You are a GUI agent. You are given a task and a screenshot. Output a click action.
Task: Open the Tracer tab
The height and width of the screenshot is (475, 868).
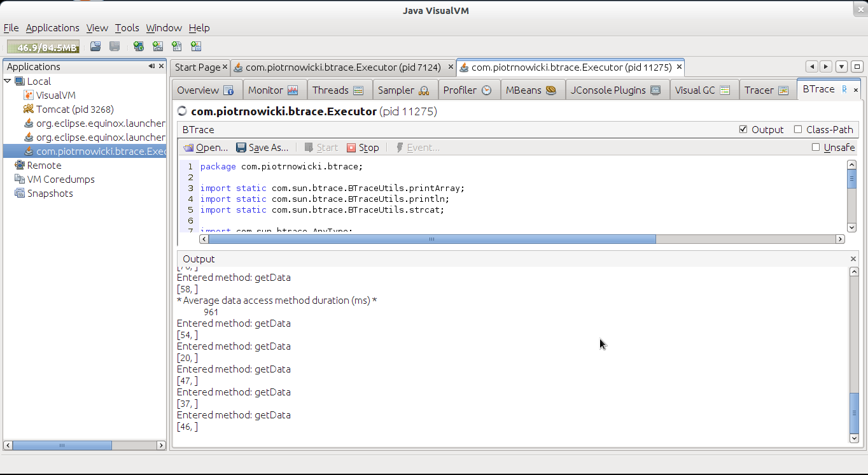tap(767, 90)
